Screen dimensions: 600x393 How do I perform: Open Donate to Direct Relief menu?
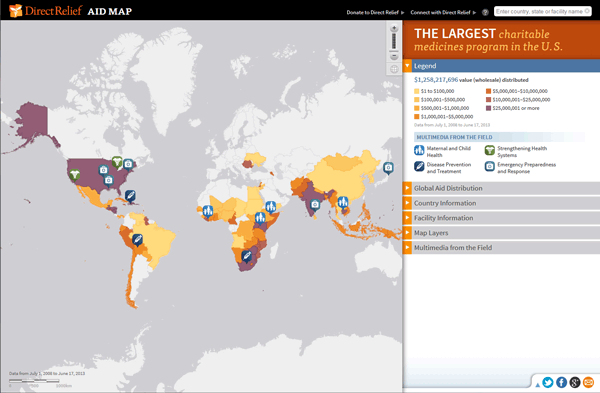click(375, 12)
